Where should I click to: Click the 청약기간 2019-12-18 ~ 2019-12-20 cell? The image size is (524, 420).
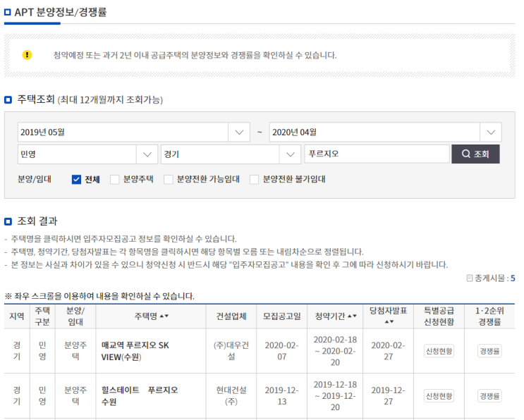pyautogui.click(x=335, y=395)
